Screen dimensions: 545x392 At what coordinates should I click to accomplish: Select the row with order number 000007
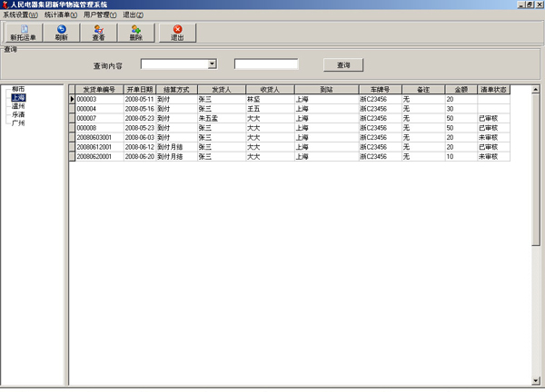[98, 118]
